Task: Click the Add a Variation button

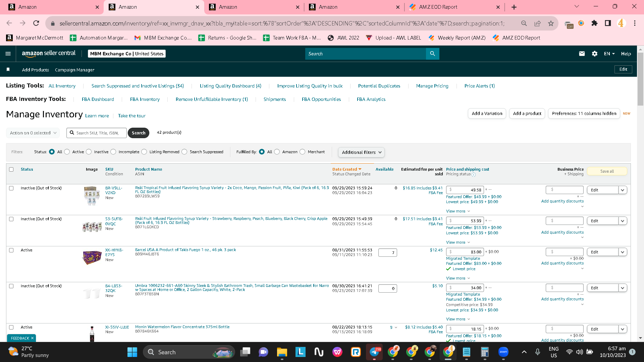Action: [487, 114]
